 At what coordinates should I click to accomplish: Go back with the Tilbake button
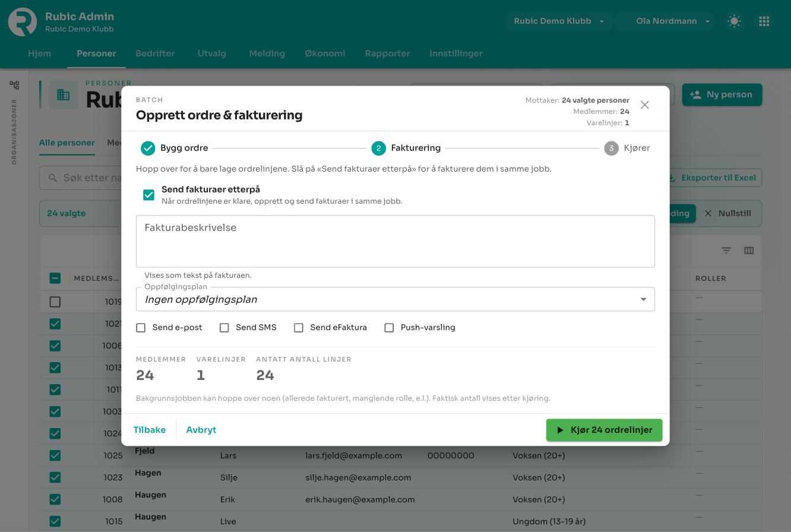click(150, 430)
